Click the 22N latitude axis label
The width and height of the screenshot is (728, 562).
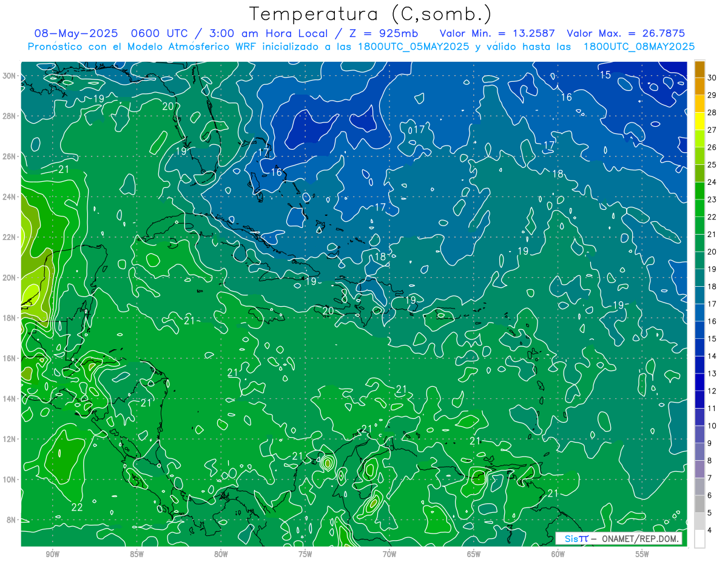tap(10, 237)
